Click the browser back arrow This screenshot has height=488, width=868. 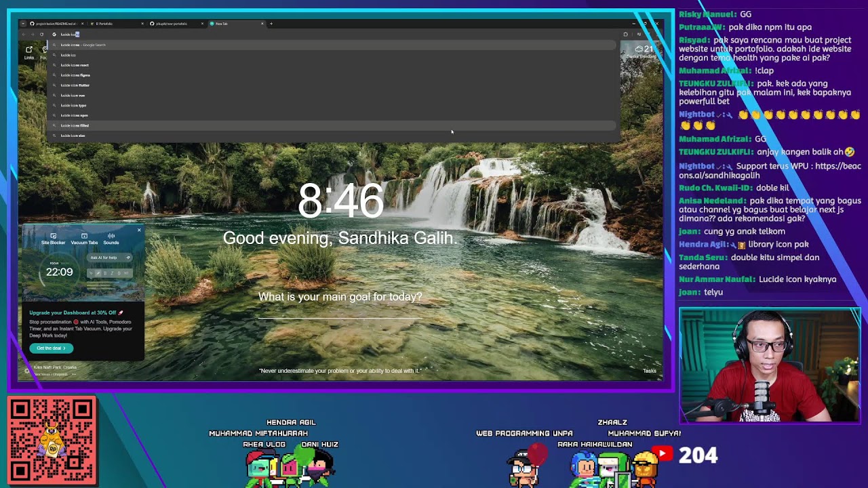[x=24, y=34]
